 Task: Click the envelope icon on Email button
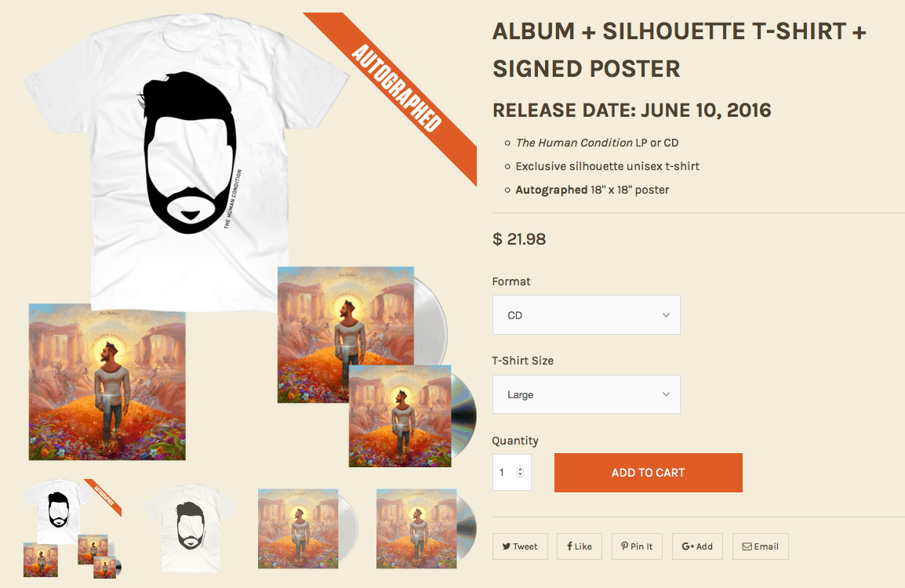click(x=747, y=546)
